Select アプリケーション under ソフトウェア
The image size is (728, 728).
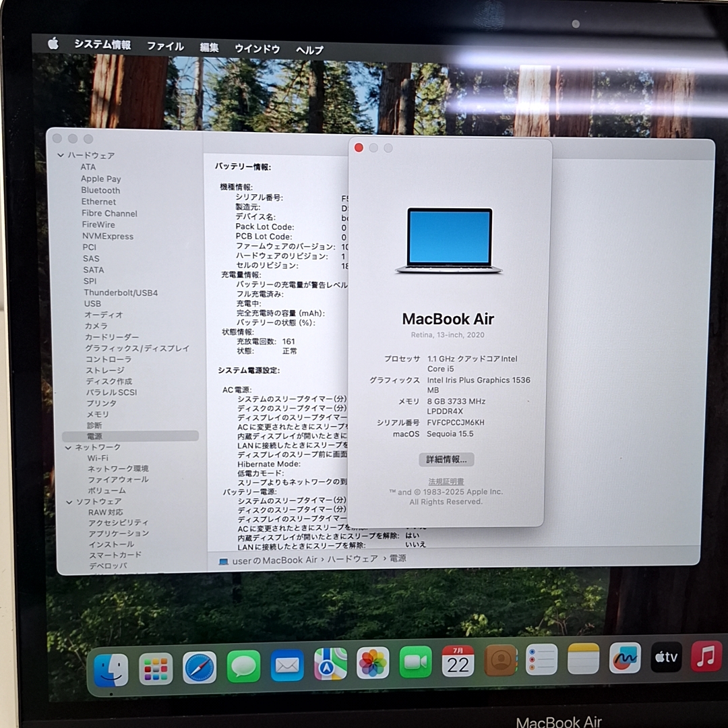[x=119, y=534]
